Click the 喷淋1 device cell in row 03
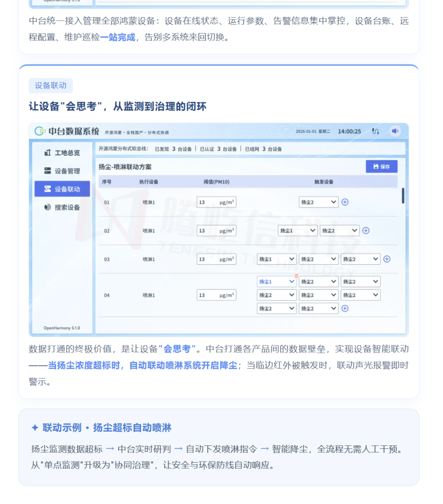443x504 pixels. pos(149,259)
